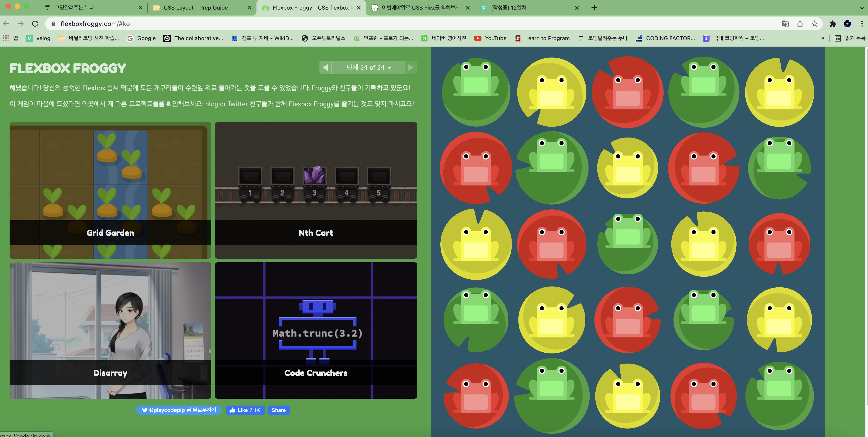This screenshot has width=868, height=437.
Task: Open the 네이버 영어사전 bookmark
Action: click(x=443, y=38)
